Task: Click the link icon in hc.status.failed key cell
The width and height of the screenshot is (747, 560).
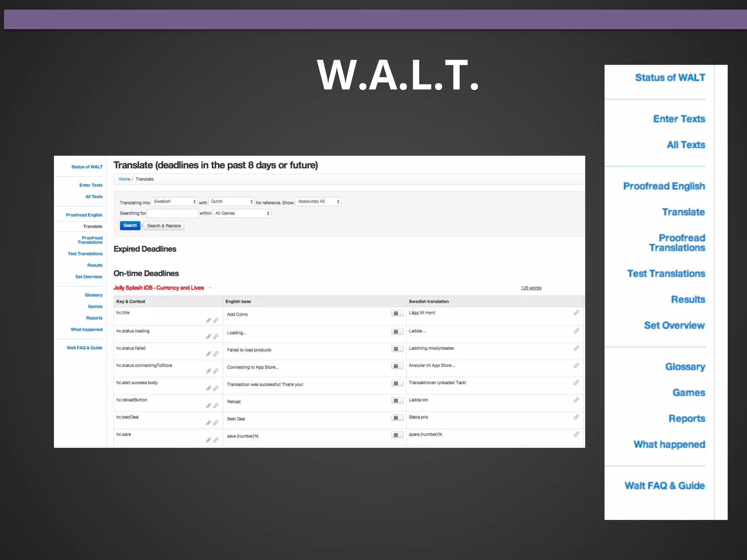Action: point(216,354)
